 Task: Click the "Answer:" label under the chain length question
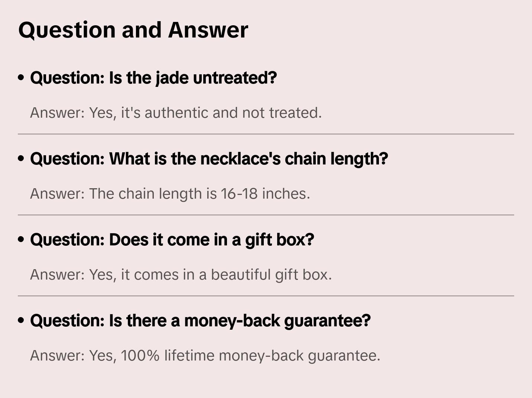pos(57,194)
